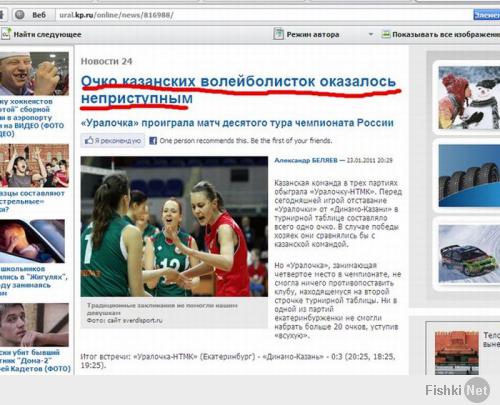Screen dimensions: 500x405
Task: Open sidebar link about школьников в Жигулях
Action: 34,281
